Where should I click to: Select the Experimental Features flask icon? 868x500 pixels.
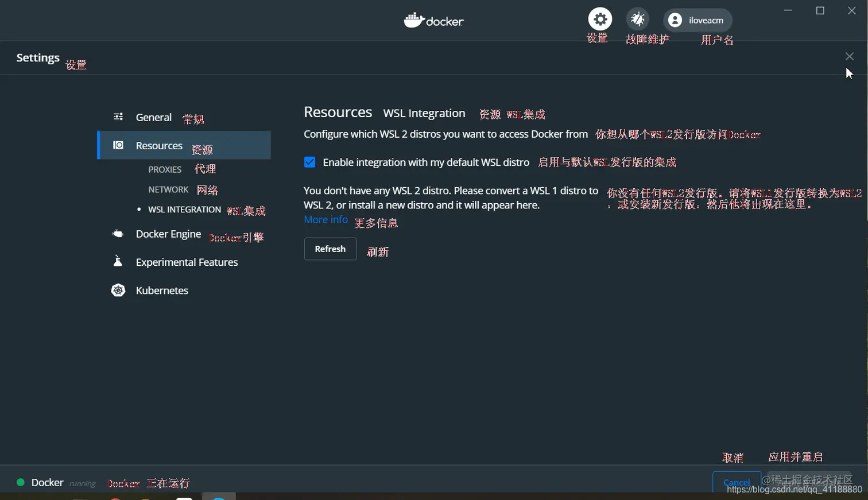click(x=118, y=262)
